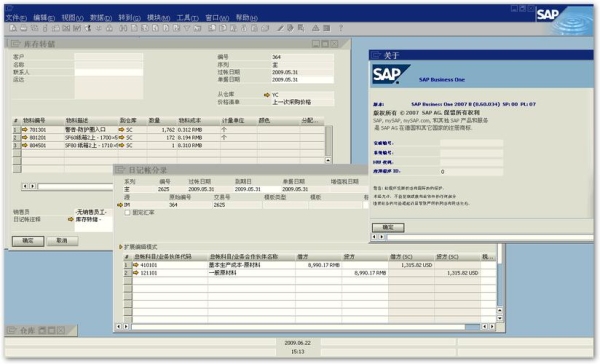Follow the link arrow beside item 701301
Image resolution: width=600 pixels, height=364 pixels.
pyautogui.click(x=25, y=130)
